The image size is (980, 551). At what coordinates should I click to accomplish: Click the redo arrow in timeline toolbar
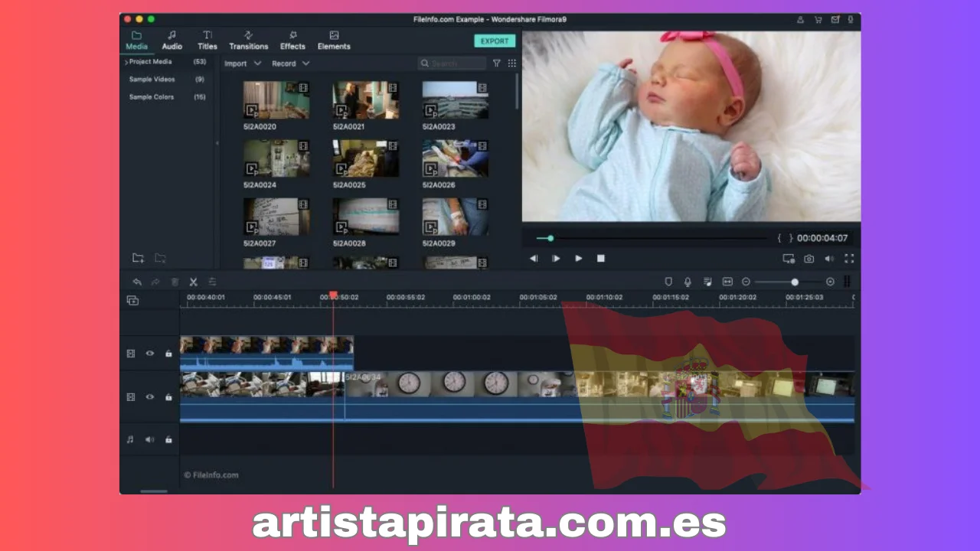pos(155,282)
